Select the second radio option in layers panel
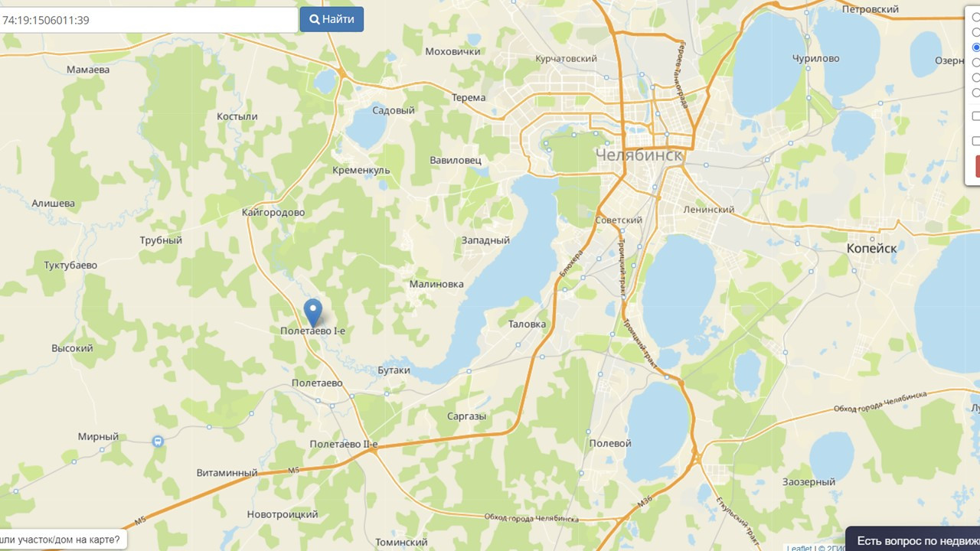 (x=976, y=32)
